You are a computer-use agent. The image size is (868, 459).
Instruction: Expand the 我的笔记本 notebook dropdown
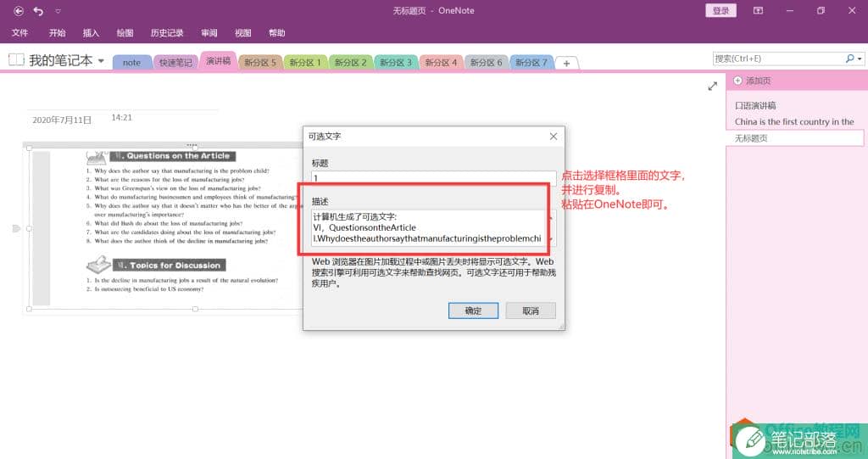coord(102,60)
